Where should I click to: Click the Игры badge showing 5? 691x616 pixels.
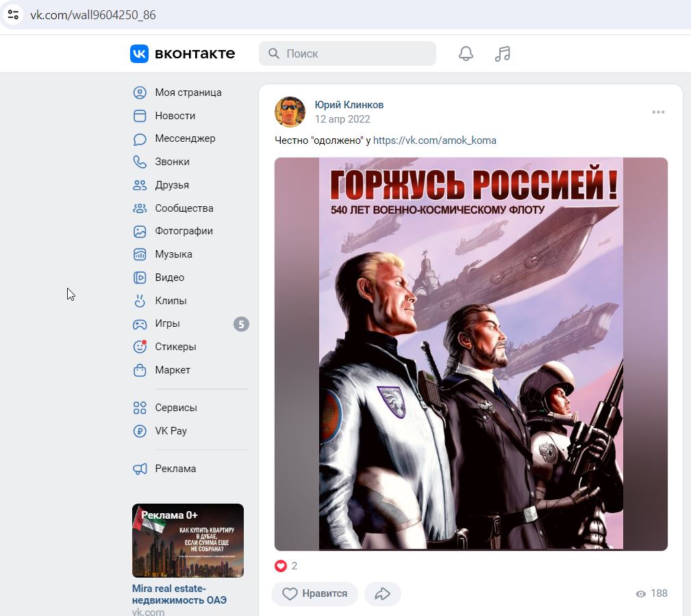click(241, 325)
